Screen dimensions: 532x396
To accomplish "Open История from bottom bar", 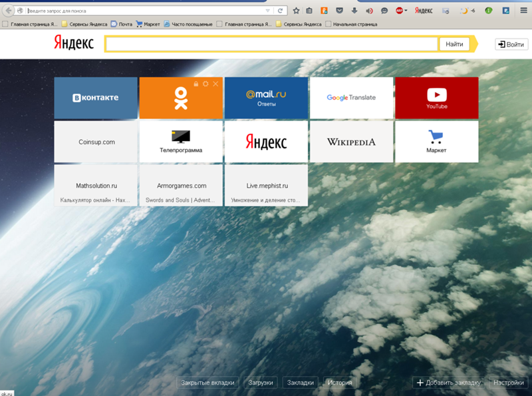I will point(340,383).
